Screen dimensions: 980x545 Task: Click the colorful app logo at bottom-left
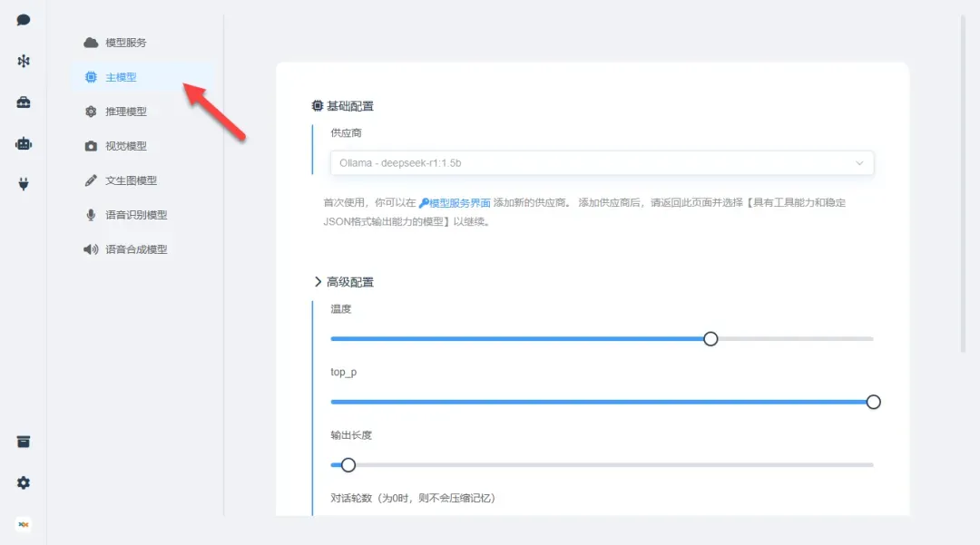pyautogui.click(x=24, y=524)
